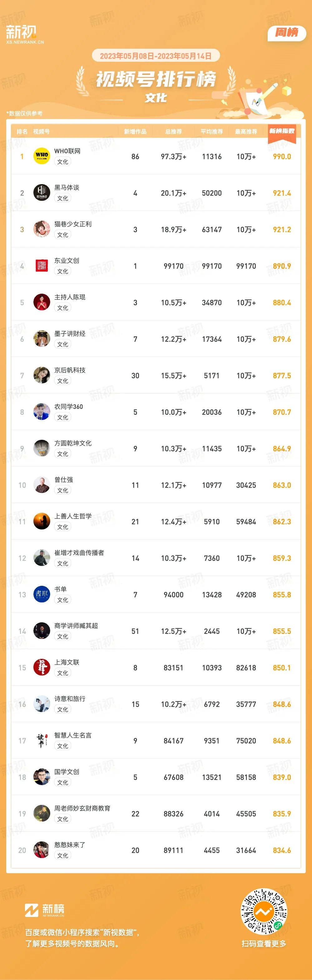Tap the QR code to view more
The image size is (312, 980).
[264, 912]
